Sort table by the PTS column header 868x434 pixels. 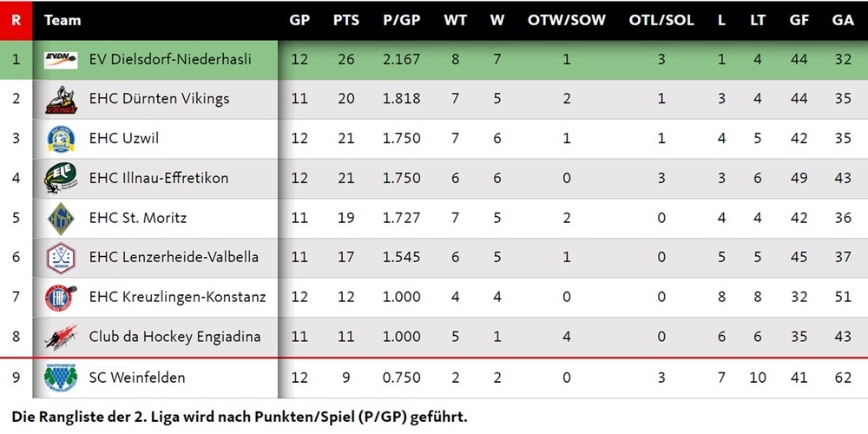pos(346,20)
